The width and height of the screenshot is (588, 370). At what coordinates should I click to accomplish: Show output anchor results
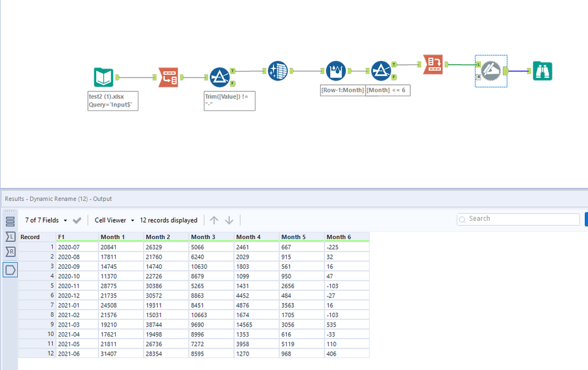pyautogui.click(x=10, y=270)
